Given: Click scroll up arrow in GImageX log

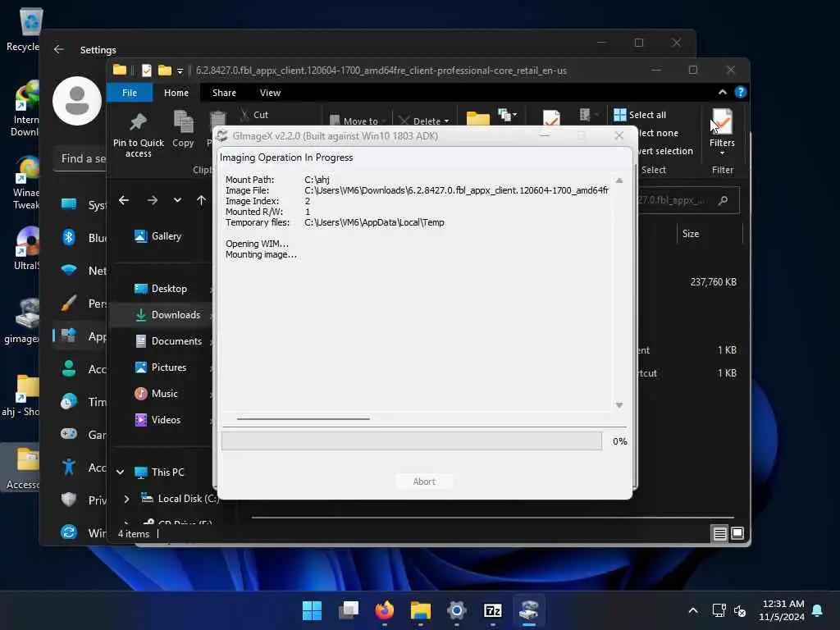Looking at the screenshot, I should tap(619, 181).
